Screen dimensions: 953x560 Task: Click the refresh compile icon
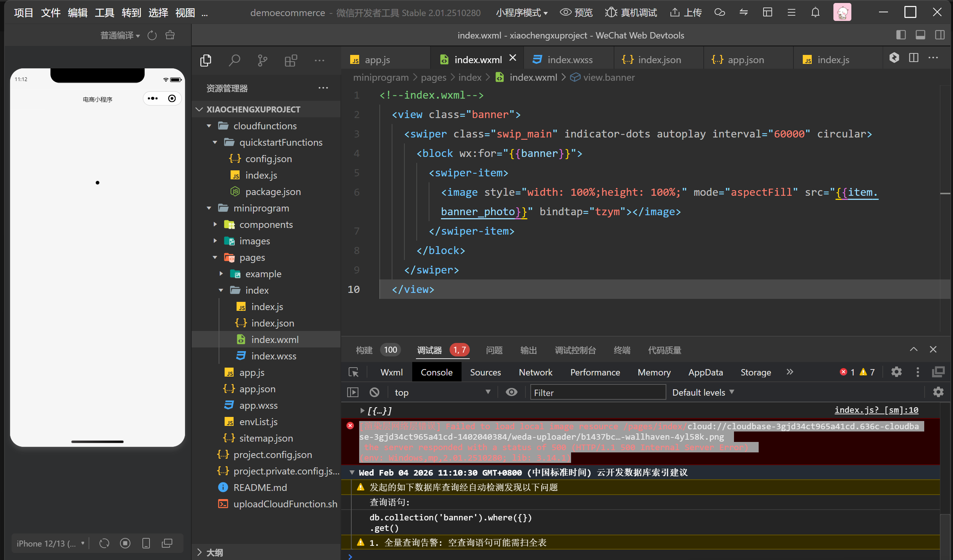tap(152, 35)
